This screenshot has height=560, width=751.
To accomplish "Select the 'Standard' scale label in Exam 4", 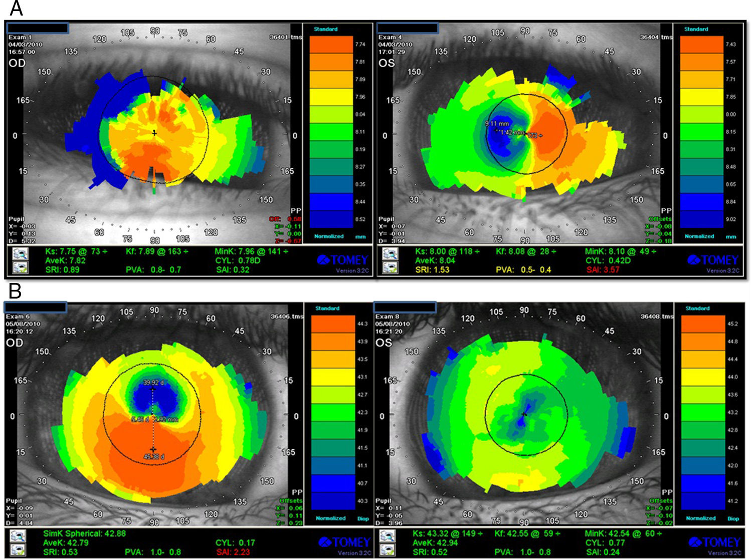I will click(696, 29).
